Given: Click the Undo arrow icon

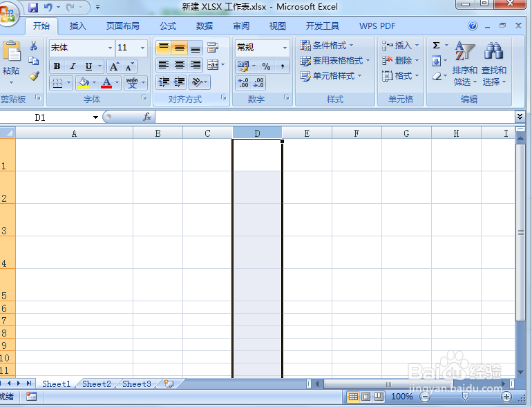Looking at the screenshot, I should click(x=48, y=7).
